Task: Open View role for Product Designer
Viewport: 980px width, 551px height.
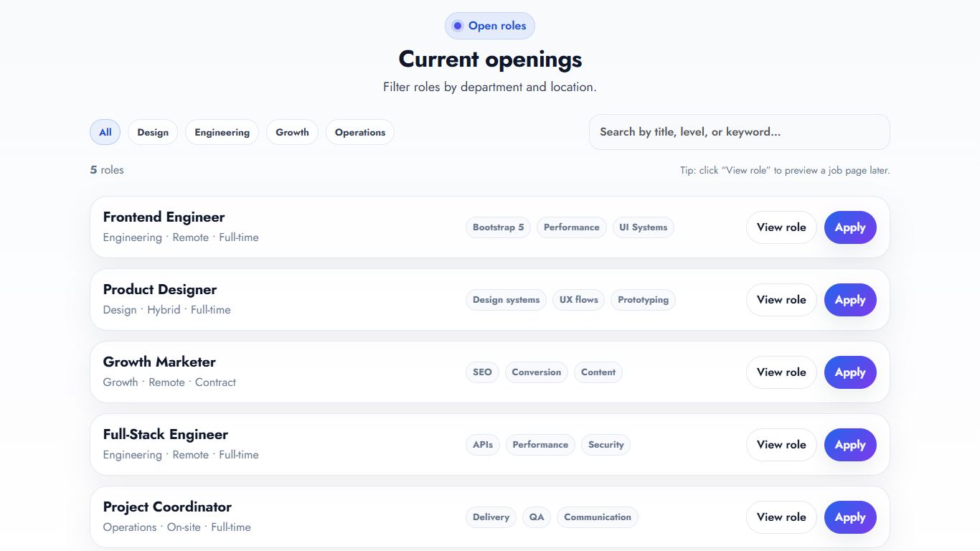Action: point(781,300)
